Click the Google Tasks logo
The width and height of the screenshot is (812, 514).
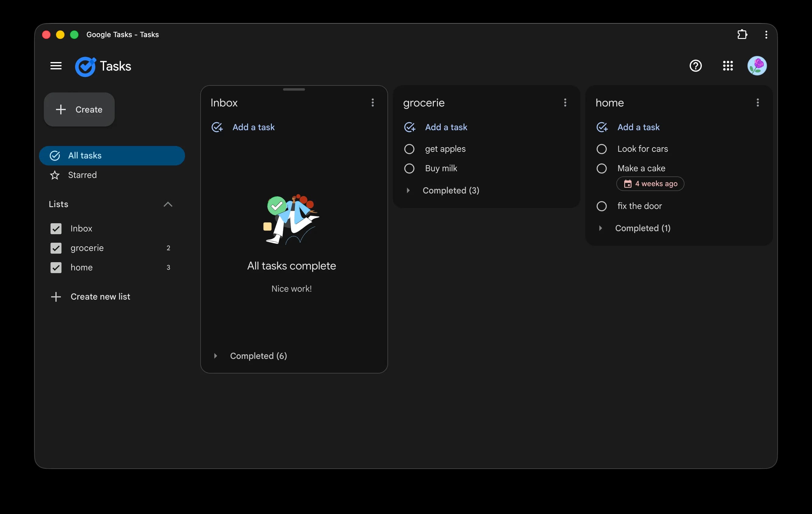[x=85, y=66]
